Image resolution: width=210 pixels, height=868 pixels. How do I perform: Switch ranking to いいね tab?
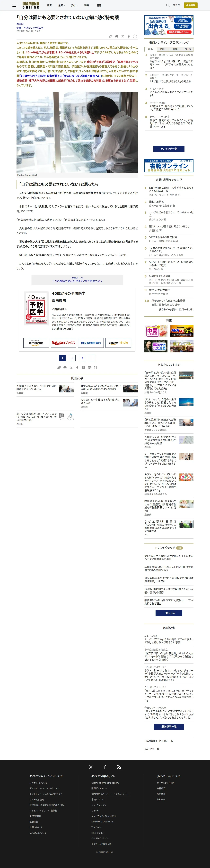pyautogui.click(x=187, y=49)
